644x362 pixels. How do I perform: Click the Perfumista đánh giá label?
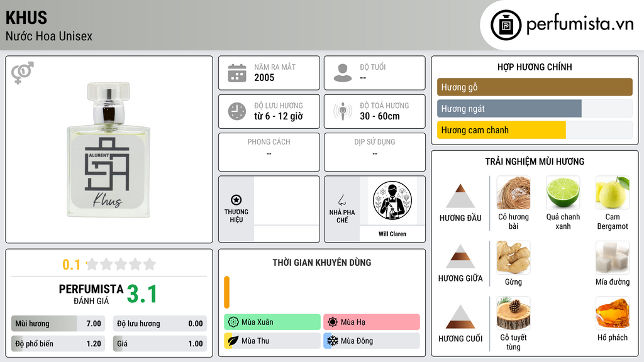91,294
